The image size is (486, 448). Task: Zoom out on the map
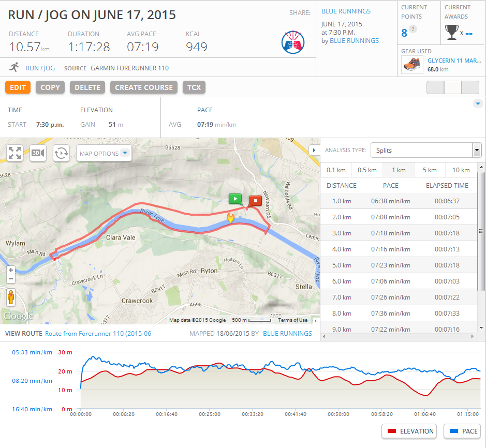[x=10, y=279]
